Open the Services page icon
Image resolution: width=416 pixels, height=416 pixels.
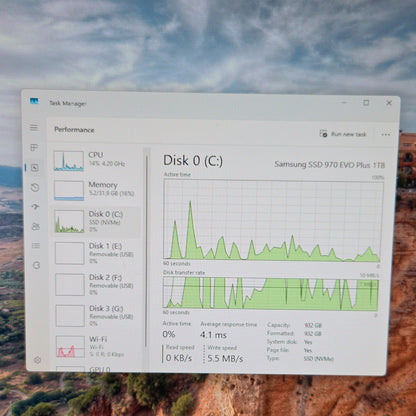[36, 265]
